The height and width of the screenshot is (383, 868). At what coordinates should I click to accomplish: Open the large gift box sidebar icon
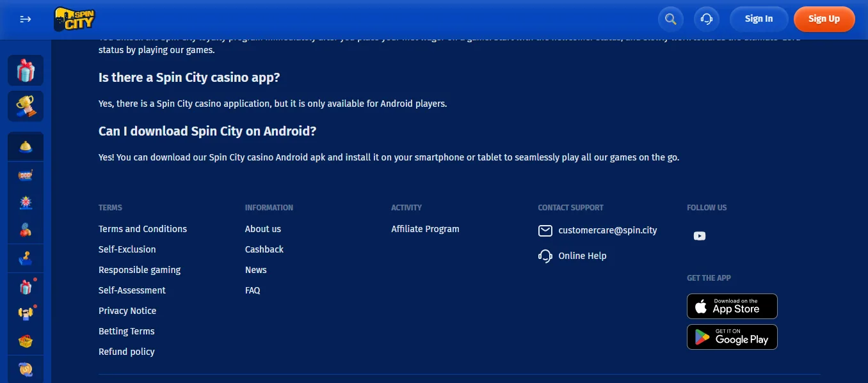tap(26, 70)
